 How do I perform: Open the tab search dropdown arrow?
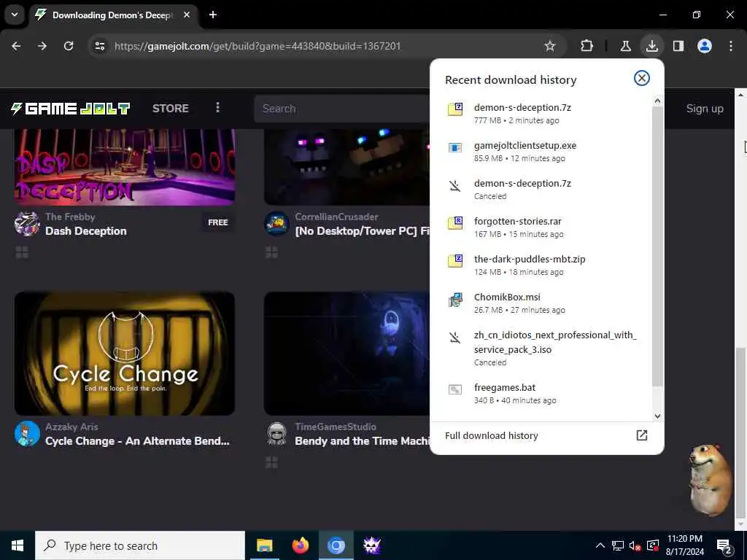[15, 15]
